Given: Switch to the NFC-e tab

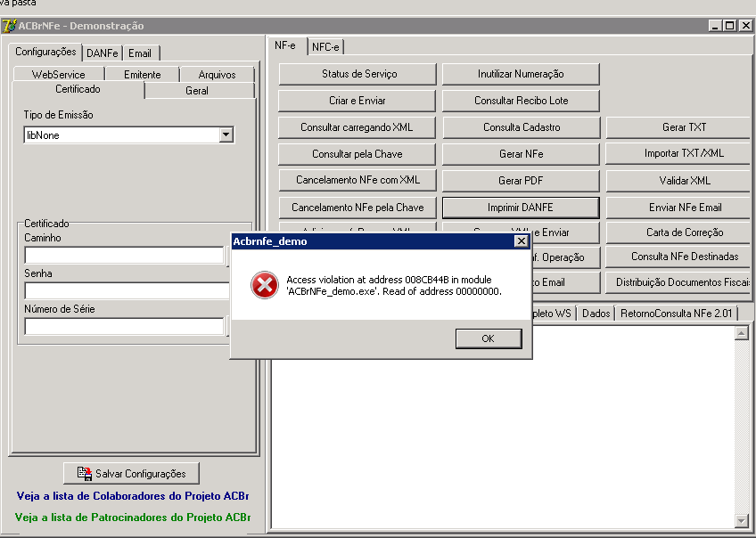Looking at the screenshot, I should (325, 46).
